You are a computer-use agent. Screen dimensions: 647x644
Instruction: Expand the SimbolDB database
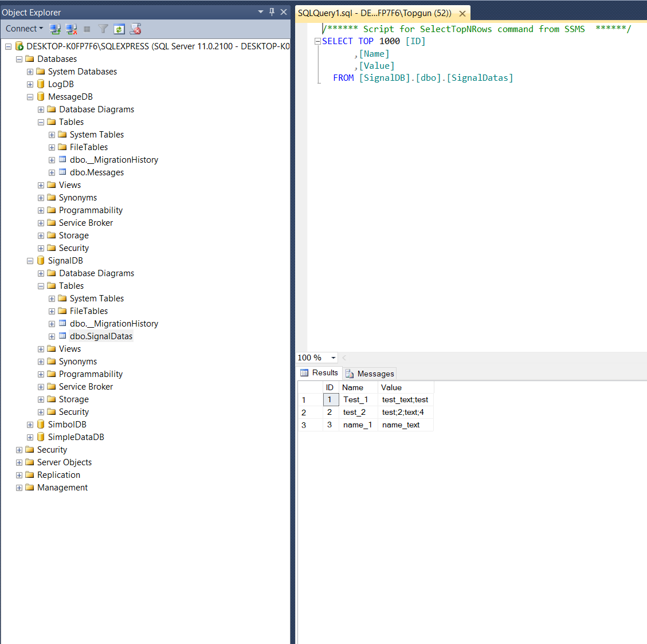tap(30, 425)
